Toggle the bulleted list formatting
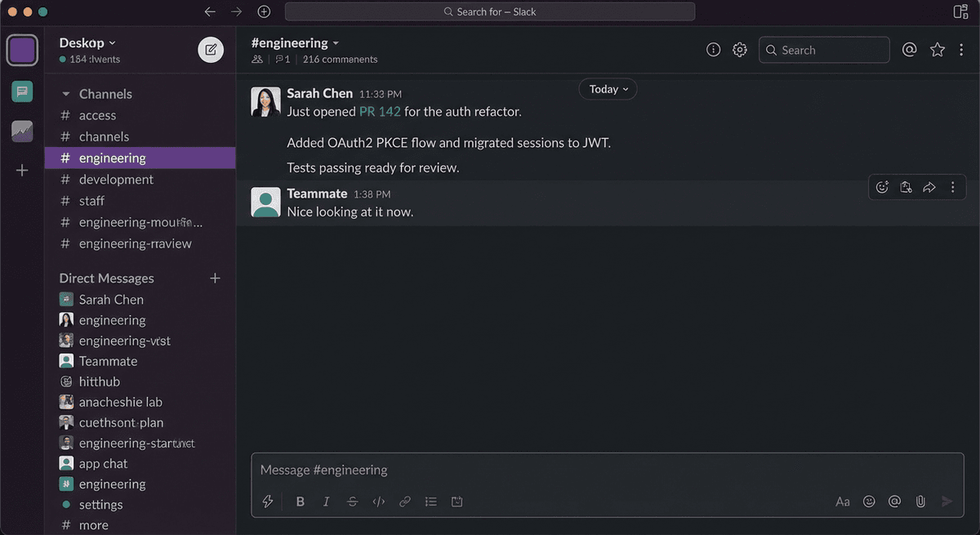 coord(430,501)
